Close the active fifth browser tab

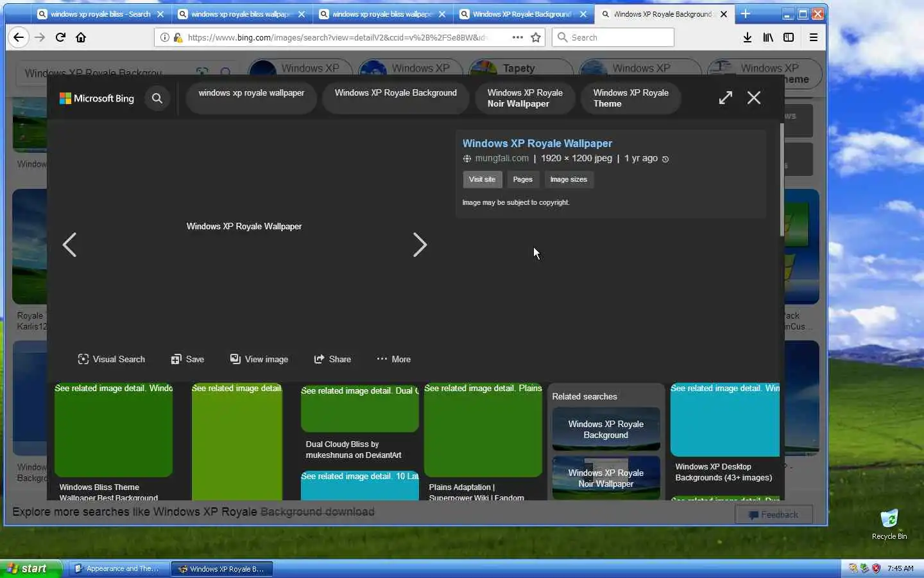724,14
